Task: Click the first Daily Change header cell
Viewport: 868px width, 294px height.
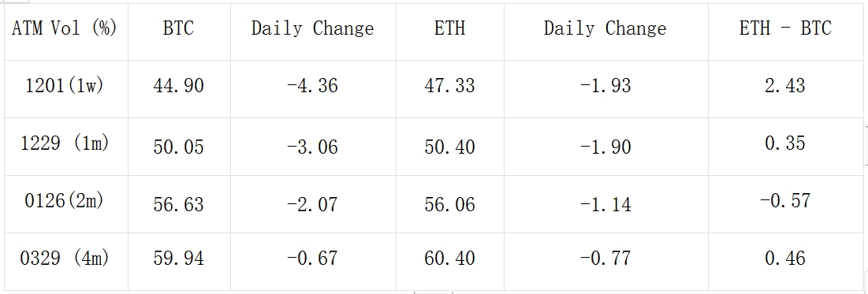Action: click(x=313, y=32)
